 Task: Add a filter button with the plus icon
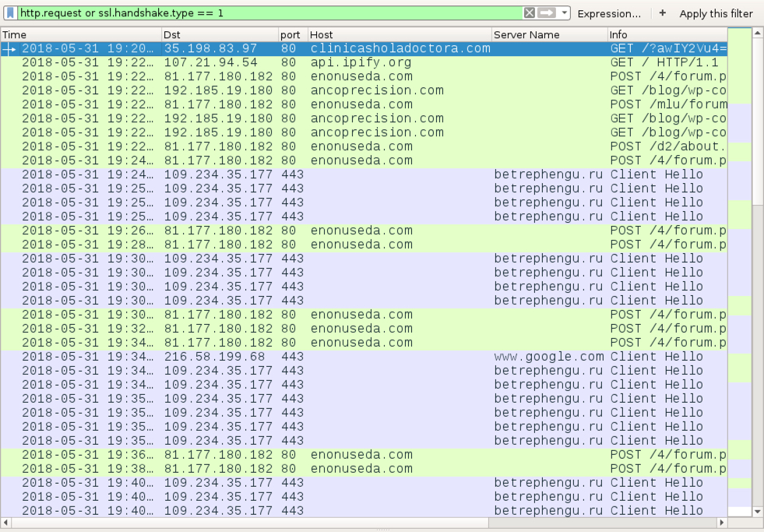(x=662, y=13)
